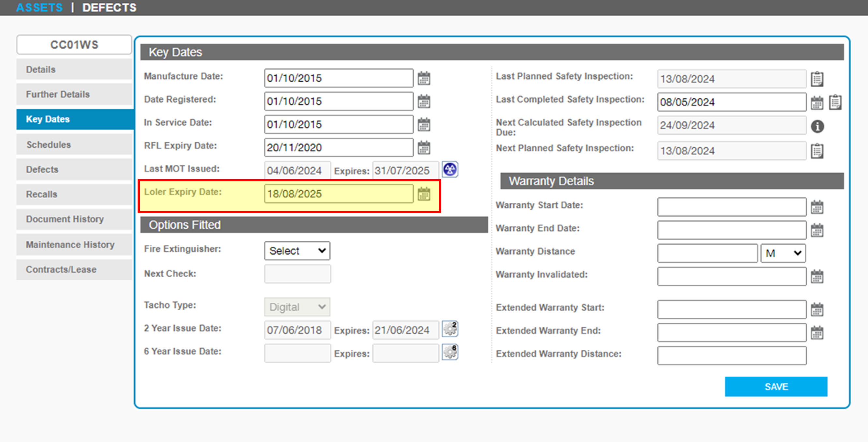868x442 pixels.
Task: Click the 6 Year tacho gear icon
Action: click(450, 352)
